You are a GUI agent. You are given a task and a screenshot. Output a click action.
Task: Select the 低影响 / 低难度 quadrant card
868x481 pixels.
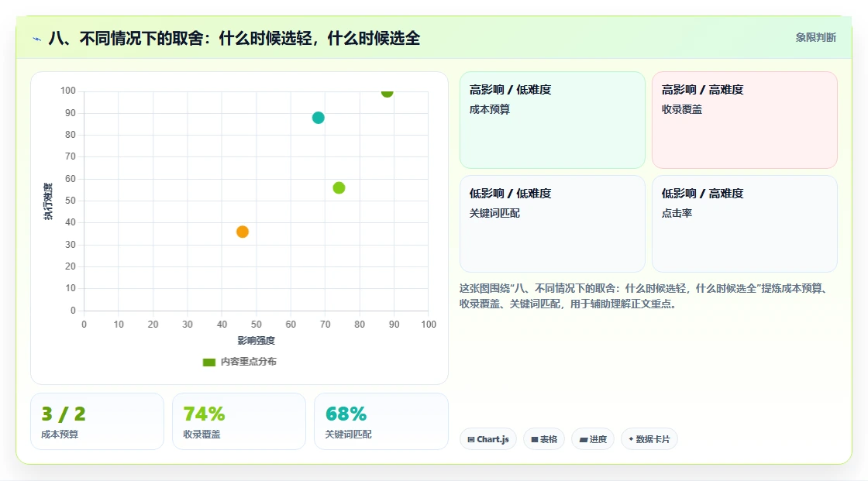[x=552, y=224]
